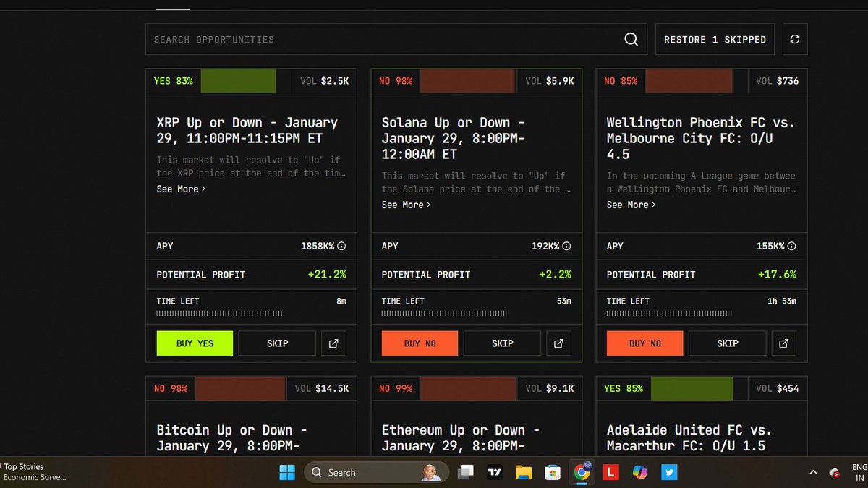Click VOL $736 on Wellington Phoenix card

[x=778, y=81]
